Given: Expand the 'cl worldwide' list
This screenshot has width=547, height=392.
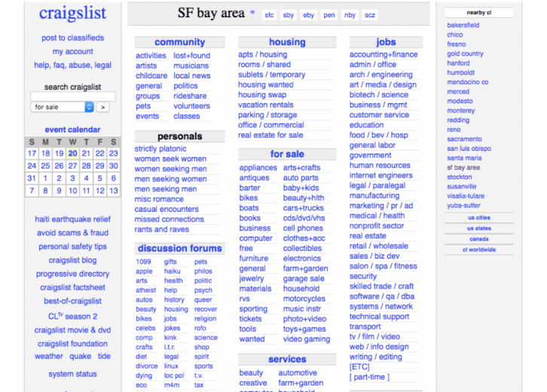Looking at the screenshot, I should tap(479, 250).
